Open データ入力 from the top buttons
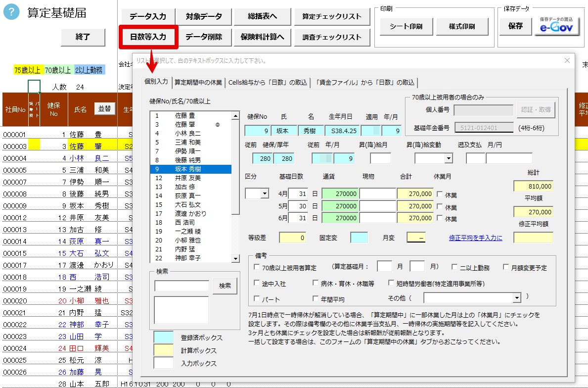This screenshot has height=388, width=588. [x=148, y=16]
